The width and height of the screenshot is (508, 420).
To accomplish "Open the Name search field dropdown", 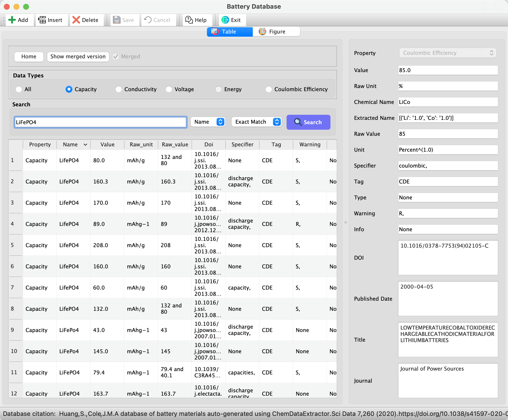I will (x=208, y=122).
